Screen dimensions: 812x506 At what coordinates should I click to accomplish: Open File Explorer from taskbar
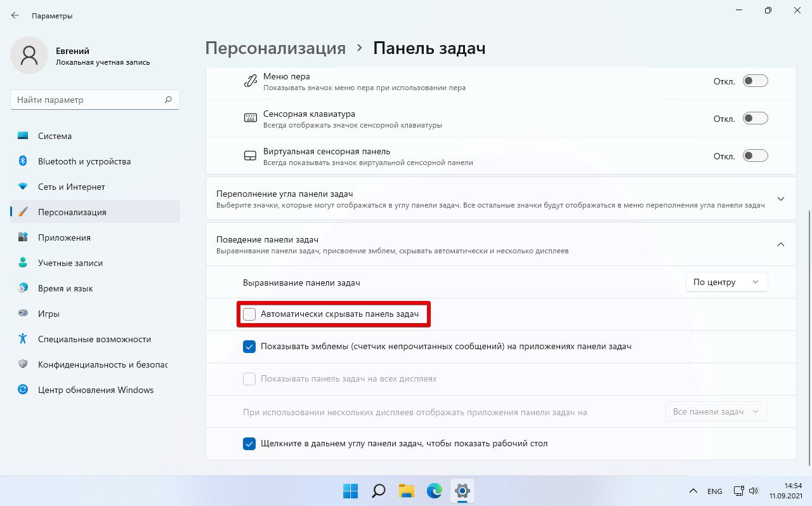tap(407, 491)
